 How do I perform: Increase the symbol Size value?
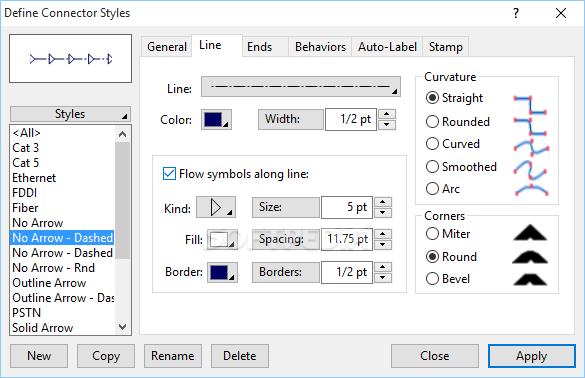coord(383,202)
